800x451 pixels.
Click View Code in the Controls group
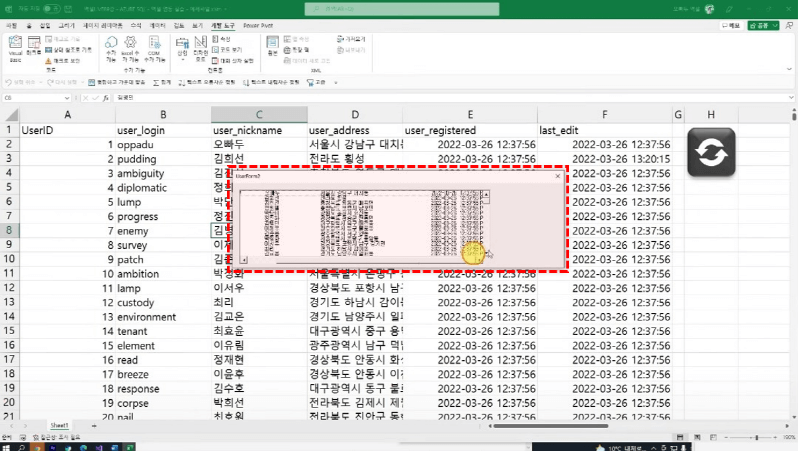[x=227, y=49]
